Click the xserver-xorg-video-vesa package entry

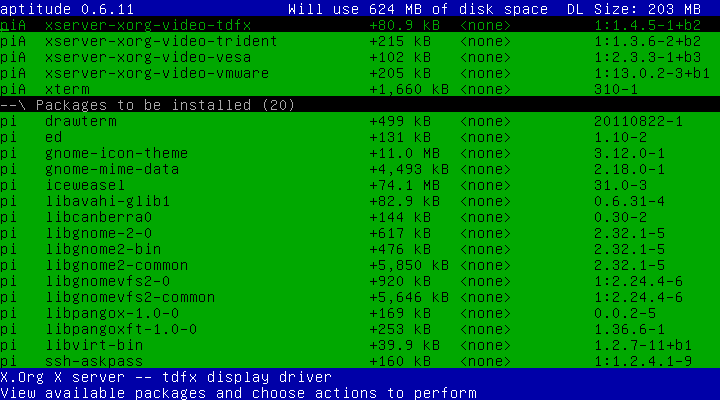point(148,57)
